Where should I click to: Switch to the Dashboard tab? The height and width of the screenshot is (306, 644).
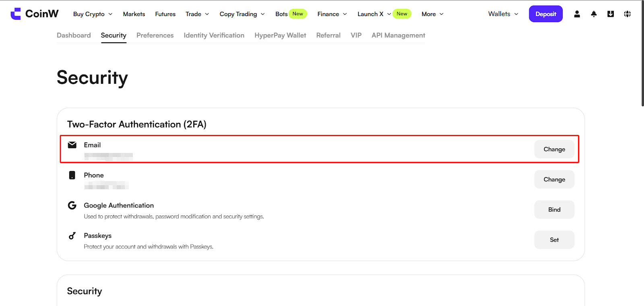pyautogui.click(x=74, y=35)
